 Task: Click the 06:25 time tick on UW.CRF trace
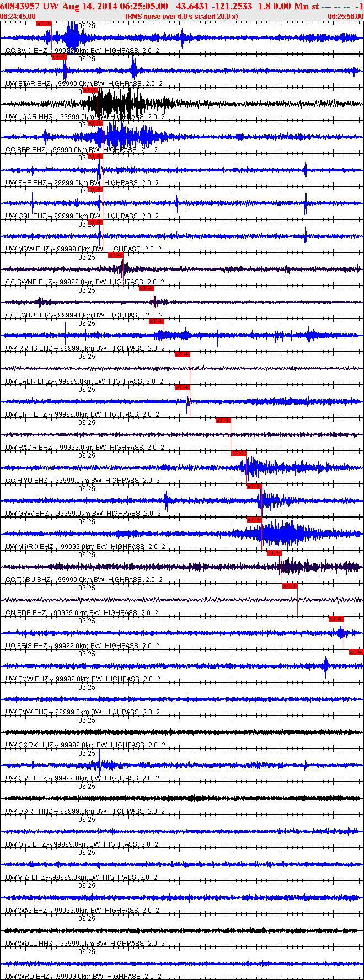[87, 753]
